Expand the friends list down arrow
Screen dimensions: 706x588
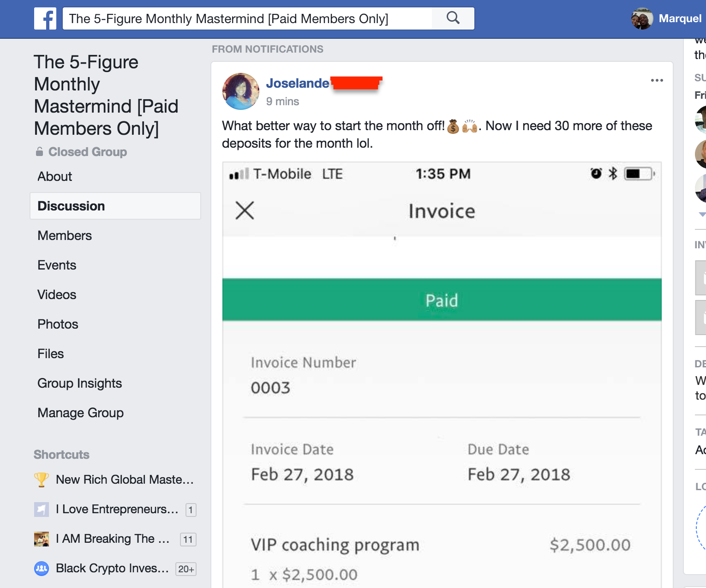(702, 214)
